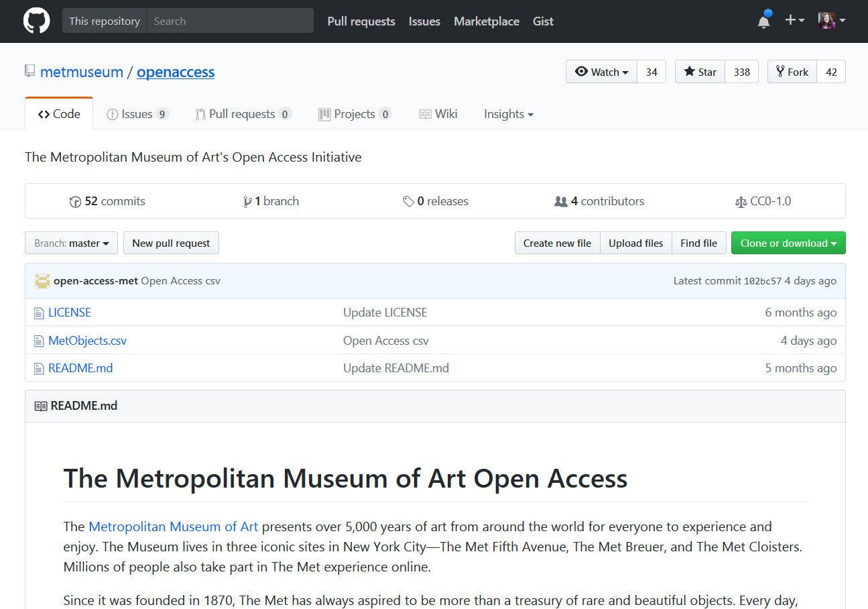Open the Projects tab

tap(355, 114)
